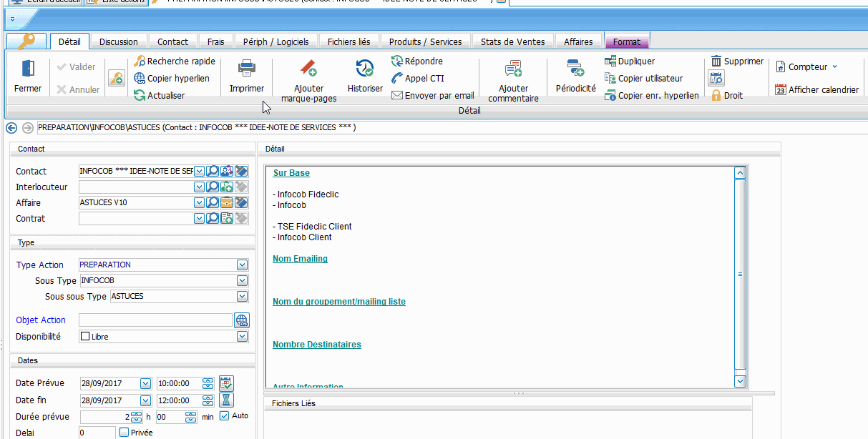Click Ajouter marque-pages icon
Image resolution: width=868 pixels, height=439 pixels.
coord(308,69)
